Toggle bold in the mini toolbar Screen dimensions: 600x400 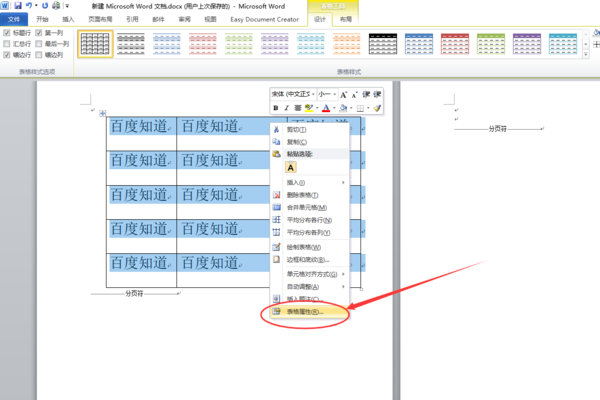(276, 108)
